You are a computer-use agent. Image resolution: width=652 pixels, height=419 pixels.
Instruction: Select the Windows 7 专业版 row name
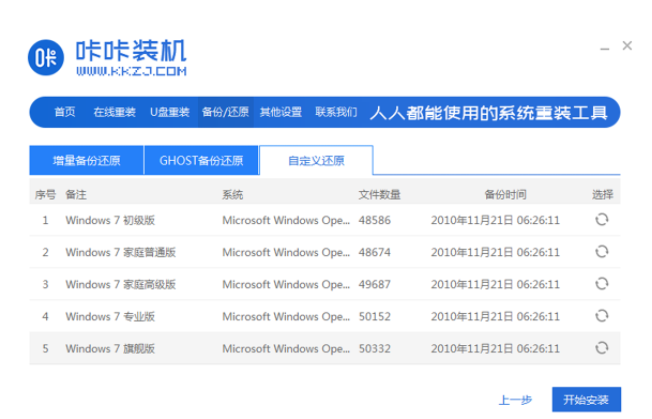[110, 316]
